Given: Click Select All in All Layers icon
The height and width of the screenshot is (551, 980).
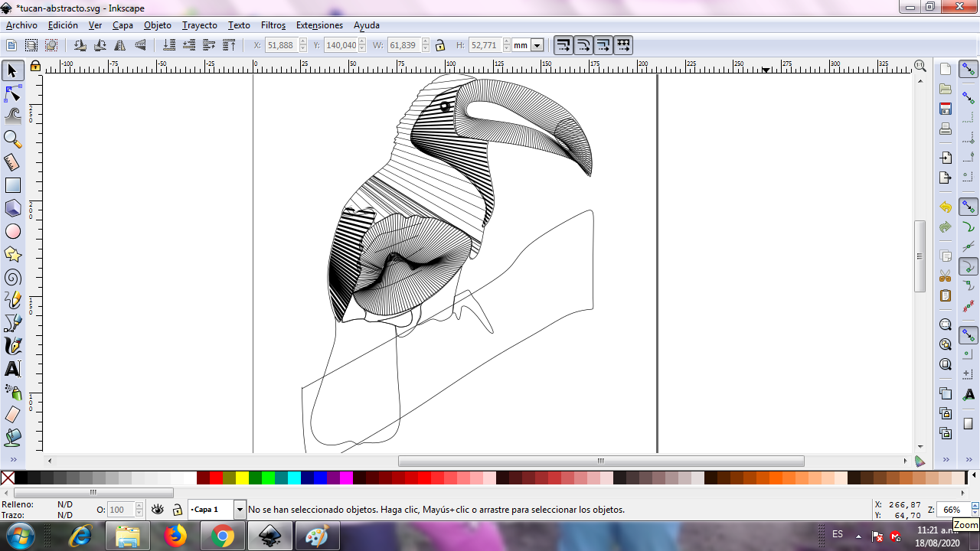Looking at the screenshot, I should click(x=31, y=45).
